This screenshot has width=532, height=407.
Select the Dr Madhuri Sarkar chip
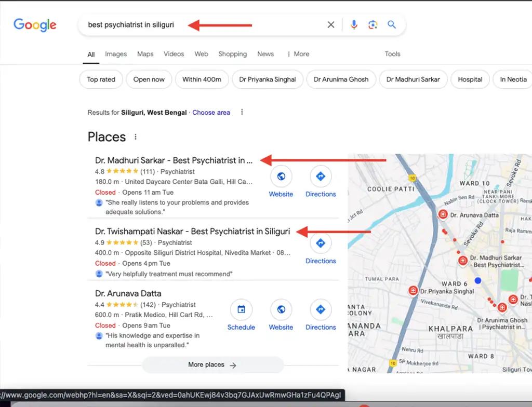coord(413,79)
